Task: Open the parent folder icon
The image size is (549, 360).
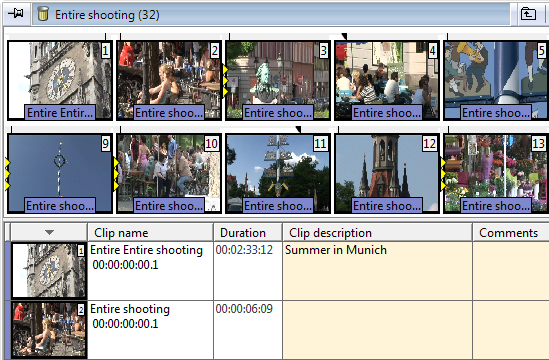Action: point(528,14)
